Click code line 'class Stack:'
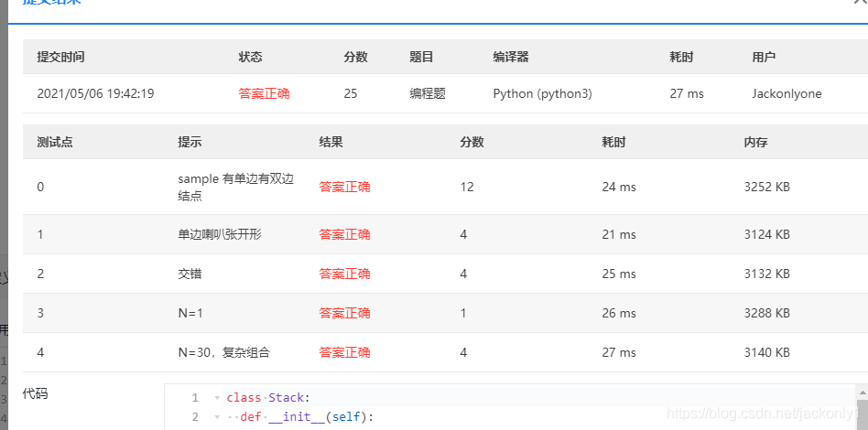Screen dimensions: 868x430 (x=268, y=398)
